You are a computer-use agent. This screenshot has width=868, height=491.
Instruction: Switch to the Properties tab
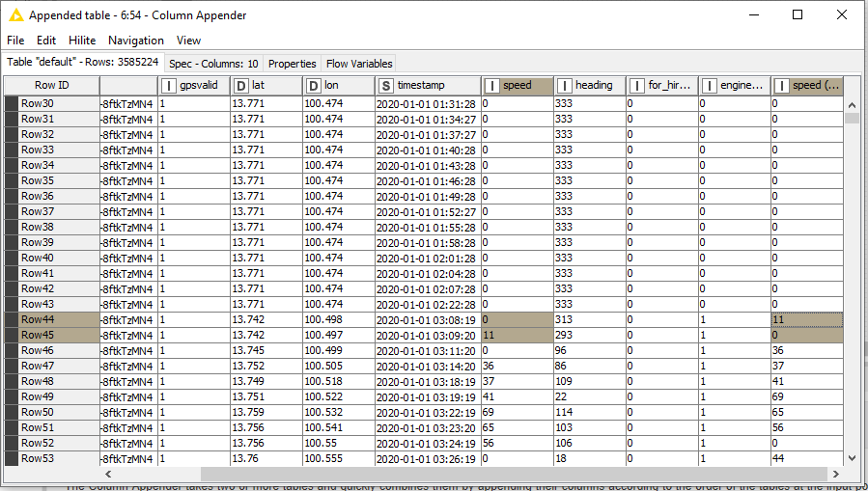[x=293, y=64]
